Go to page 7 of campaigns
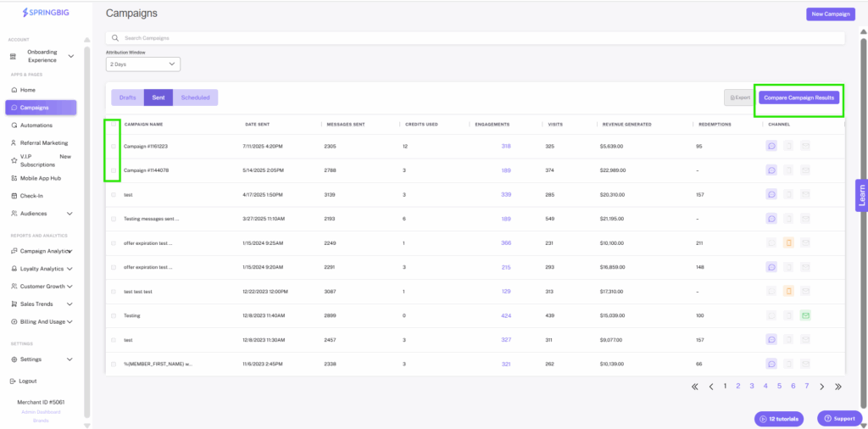 coord(807,387)
